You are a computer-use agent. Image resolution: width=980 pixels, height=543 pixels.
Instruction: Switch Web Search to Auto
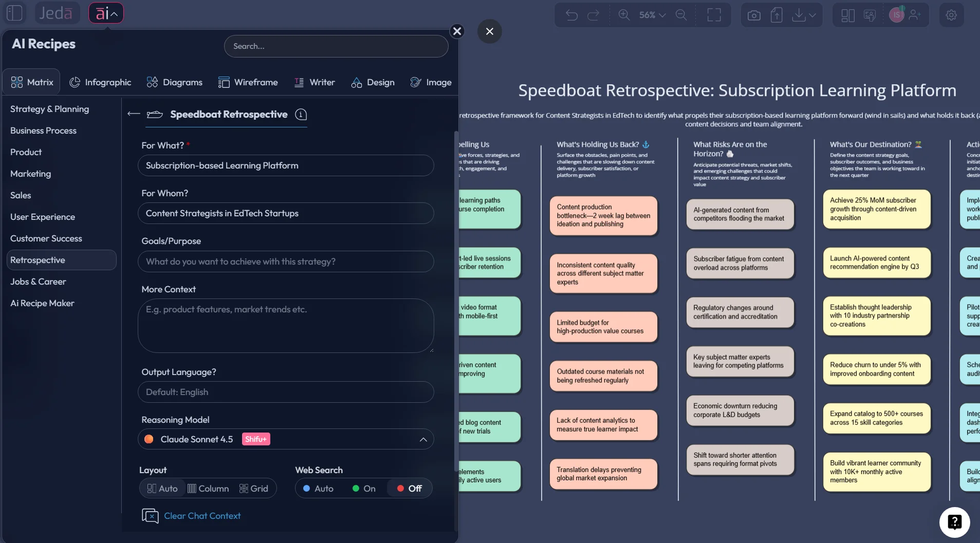(x=318, y=489)
